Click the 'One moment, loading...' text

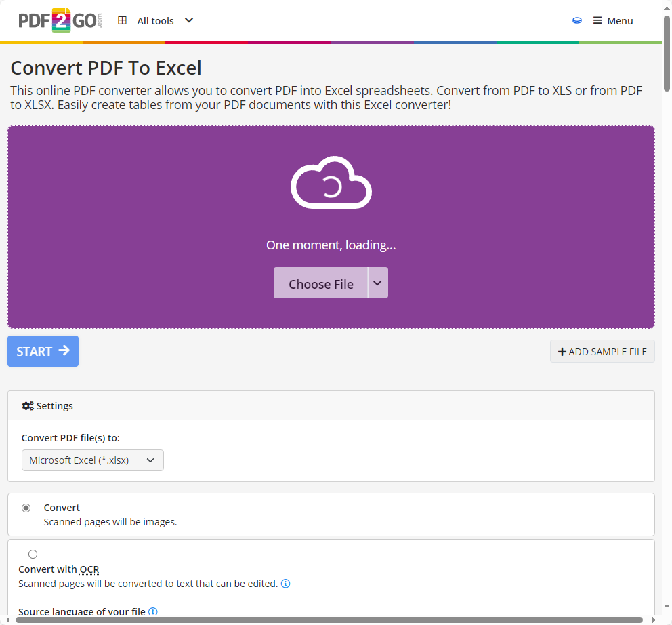(x=331, y=245)
